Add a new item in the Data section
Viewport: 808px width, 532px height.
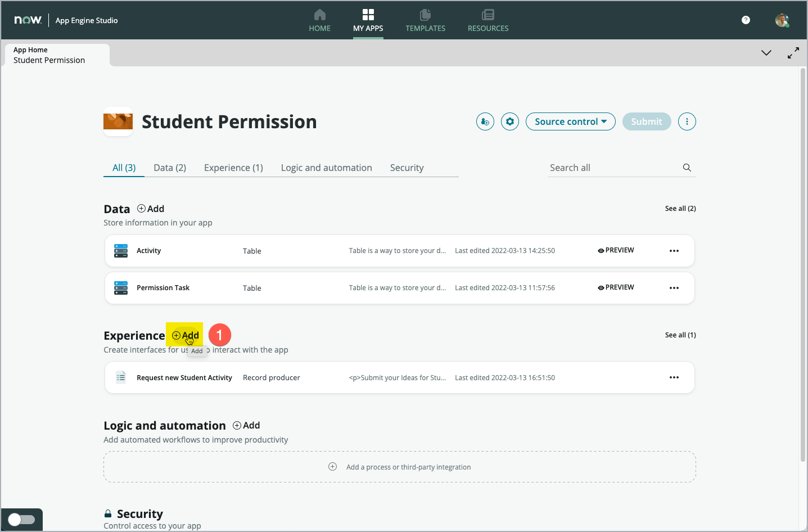point(151,209)
